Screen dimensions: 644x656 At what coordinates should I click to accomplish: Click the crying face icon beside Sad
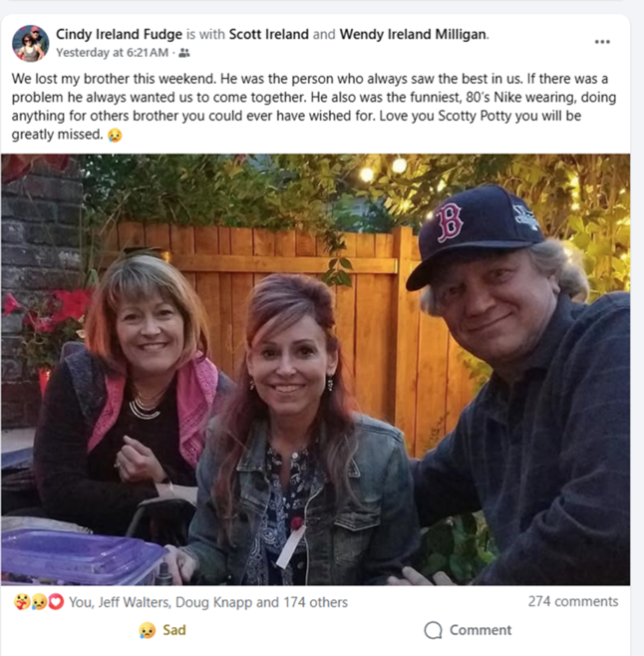pos(147,630)
